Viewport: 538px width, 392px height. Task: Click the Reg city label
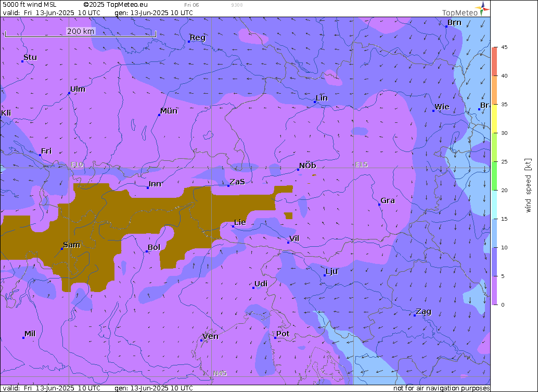[198, 38]
